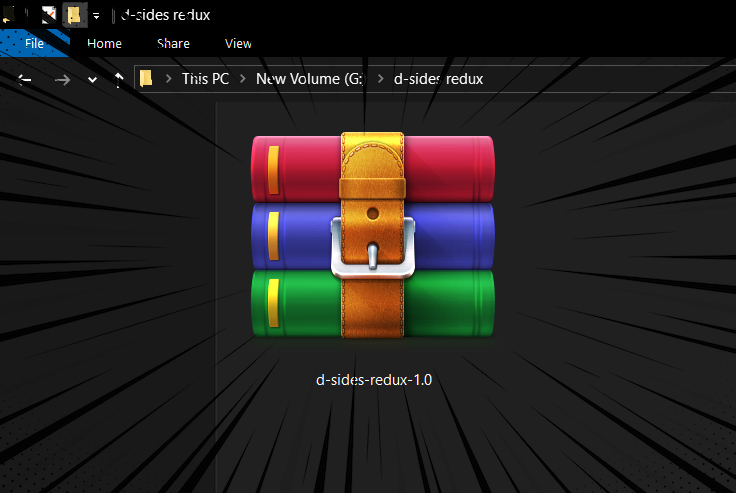This screenshot has height=493, width=736.
Task: Navigate to This PC in breadcrumb
Action: [x=205, y=79]
